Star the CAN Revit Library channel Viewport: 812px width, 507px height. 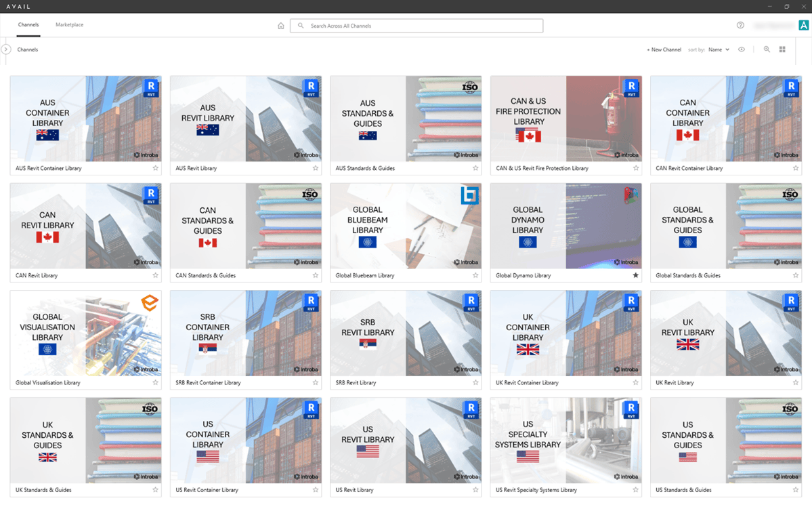click(155, 275)
